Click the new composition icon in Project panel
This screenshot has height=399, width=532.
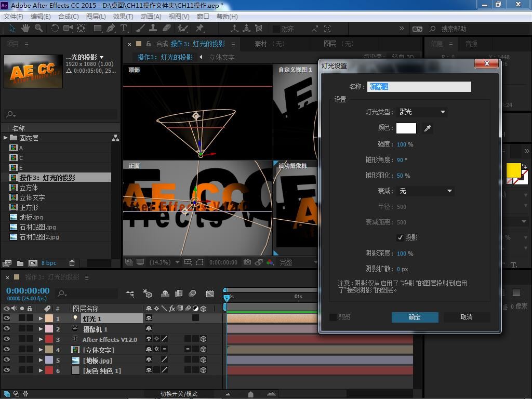[x=33, y=263]
